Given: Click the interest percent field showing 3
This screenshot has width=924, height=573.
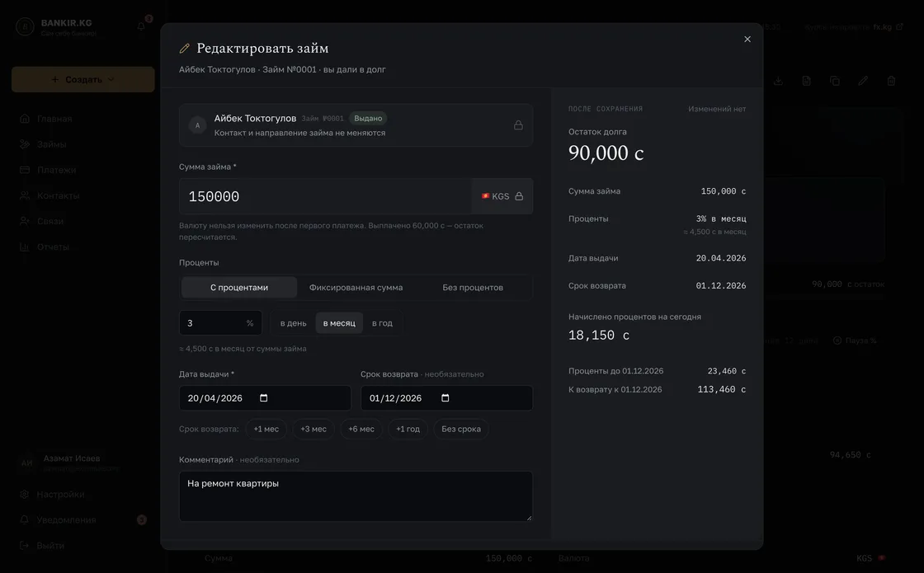Looking at the screenshot, I should click(220, 322).
